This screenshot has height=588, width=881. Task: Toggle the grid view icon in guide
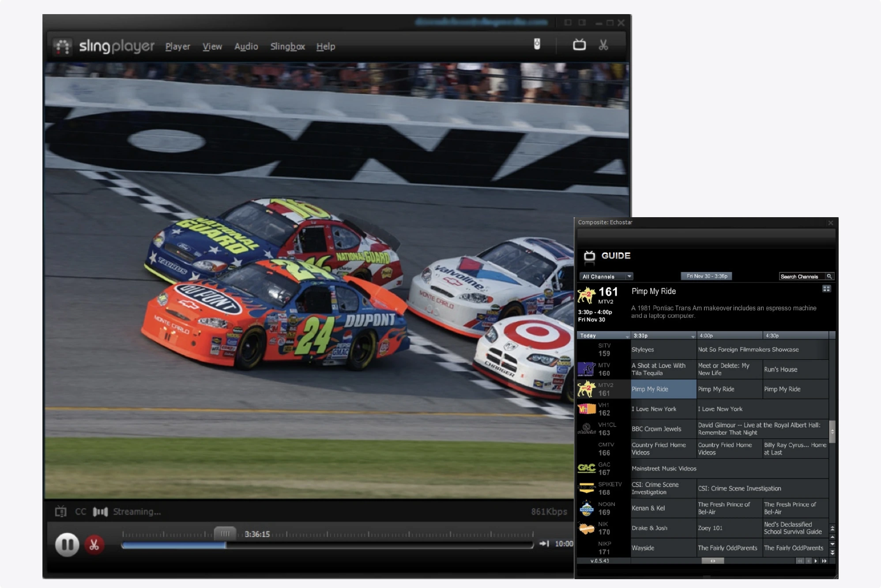827,289
